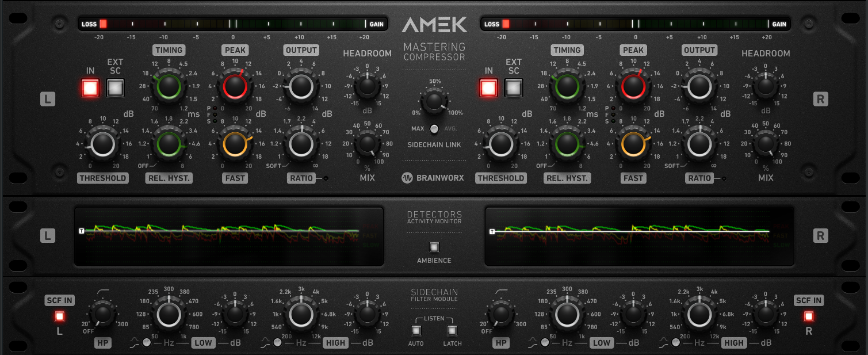868x355 pixels.
Task: Click the Brainworx logo
Action: coord(433,178)
